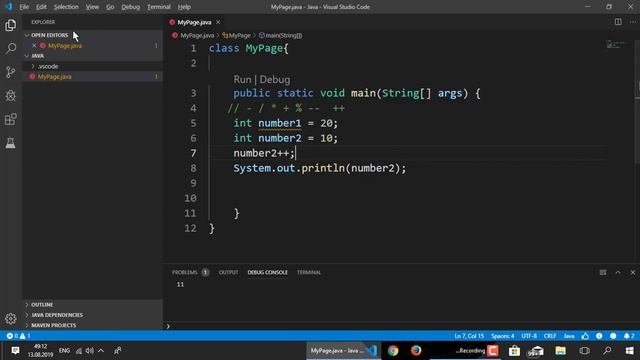Change end of line sequence CRLF

[x=550, y=336]
